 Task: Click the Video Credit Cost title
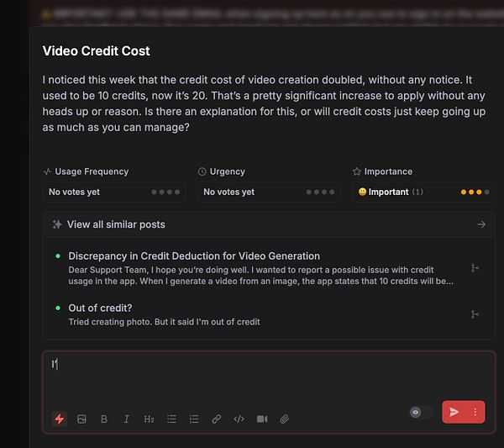pos(96,50)
